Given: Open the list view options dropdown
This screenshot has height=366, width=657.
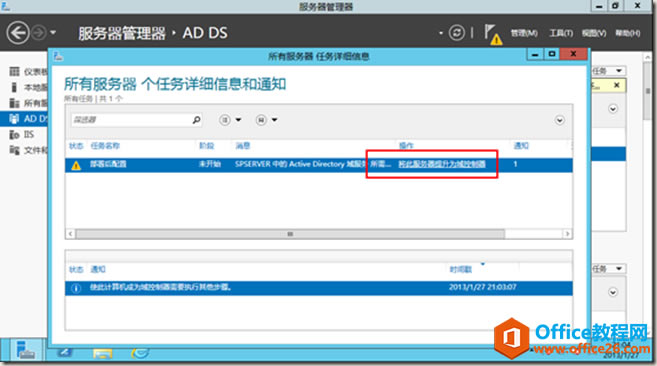Looking at the screenshot, I should point(230,120).
